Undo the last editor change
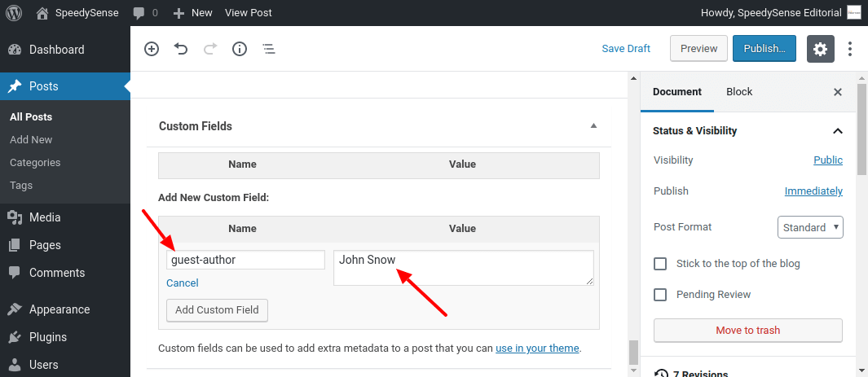Viewport: 868px width, 377px height. tap(180, 49)
